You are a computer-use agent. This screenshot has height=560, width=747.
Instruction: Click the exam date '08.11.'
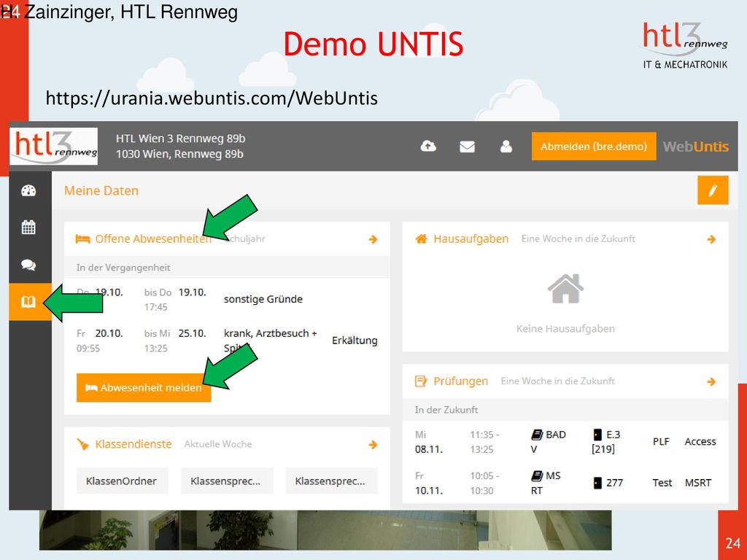click(x=429, y=449)
